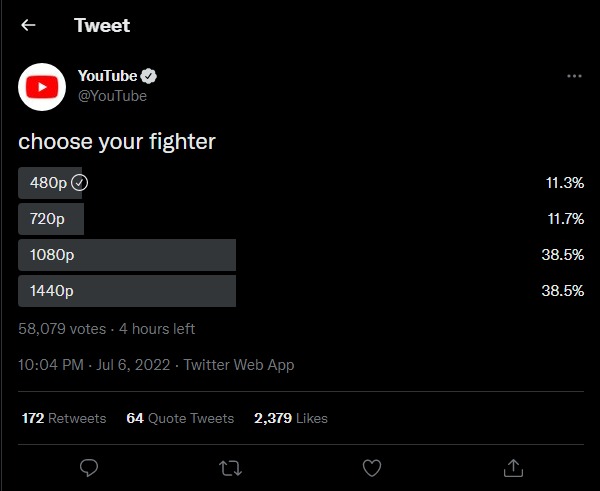Image resolution: width=600 pixels, height=491 pixels.
Task: Select the 1080p poll option bar
Action: coord(127,255)
